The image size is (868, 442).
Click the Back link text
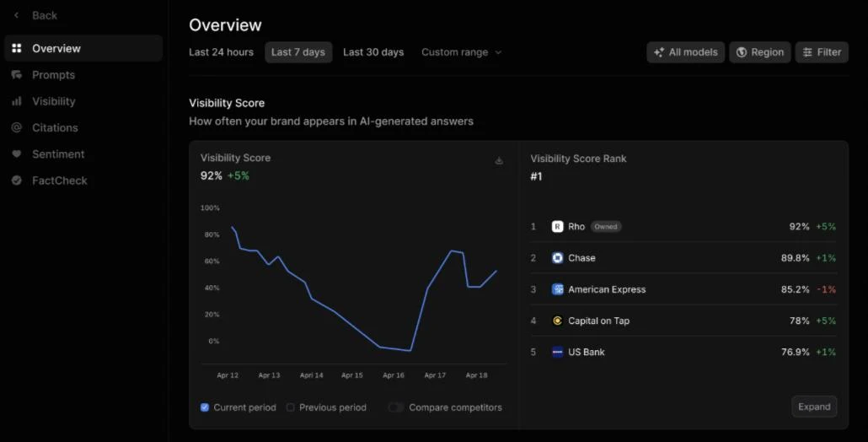pos(45,15)
